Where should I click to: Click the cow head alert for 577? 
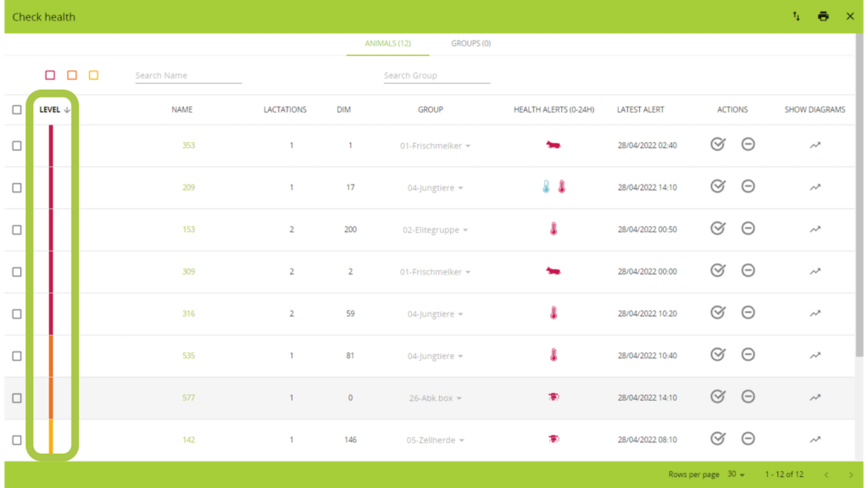pos(554,396)
